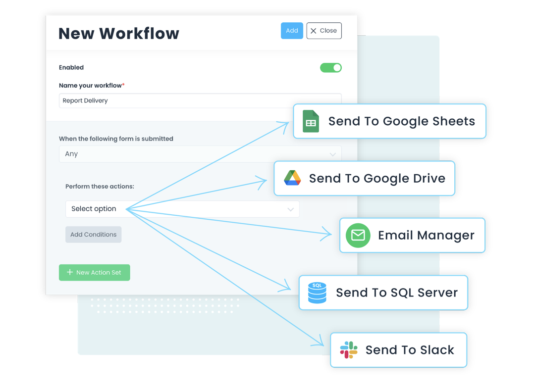Pick the Send To Slack action
The height and width of the screenshot is (392, 535).
[409, 350]
